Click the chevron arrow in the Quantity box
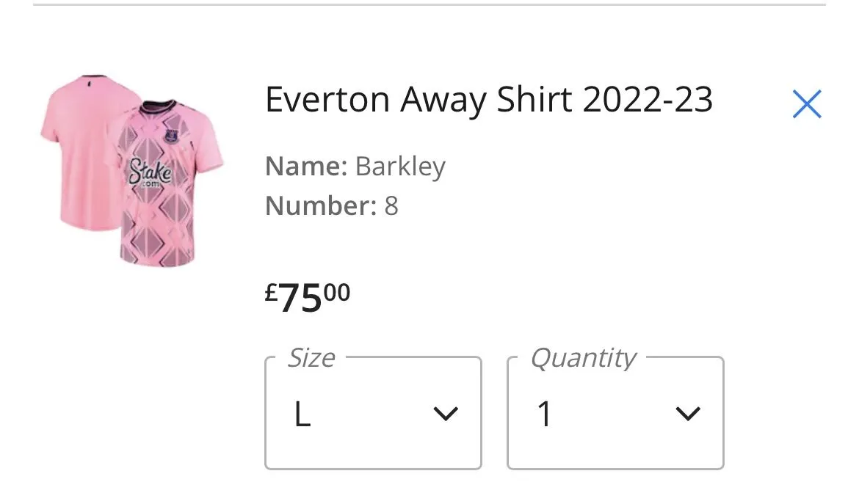The width and height of the screenshot is (859, 504). [687, 414]
